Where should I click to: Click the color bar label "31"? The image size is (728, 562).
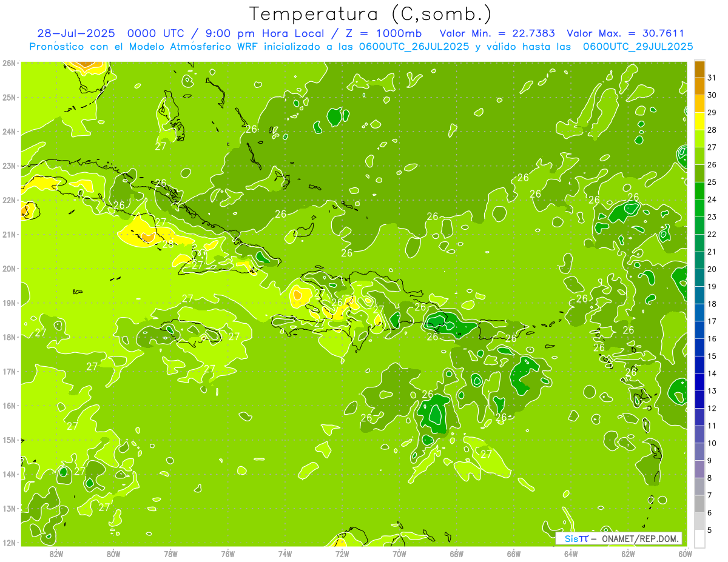(712, 77)
